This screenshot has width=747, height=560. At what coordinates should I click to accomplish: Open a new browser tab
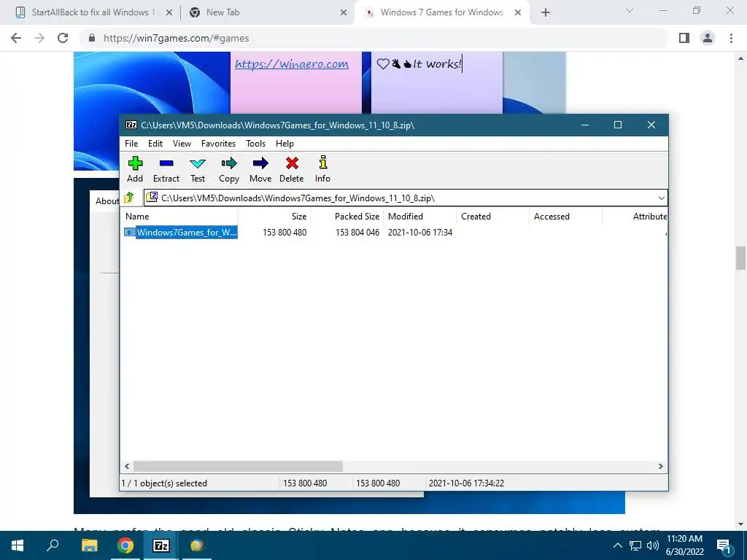[546, 13]
